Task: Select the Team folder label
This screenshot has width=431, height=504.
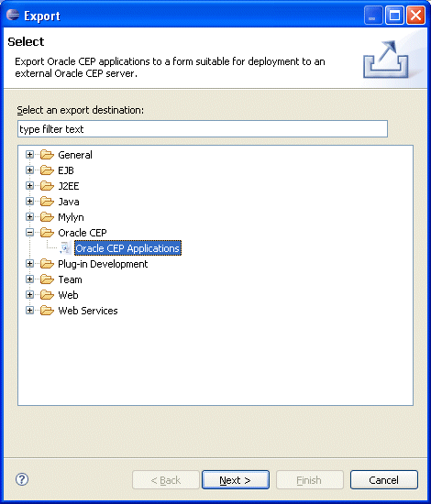Action: tap(70, 279)
